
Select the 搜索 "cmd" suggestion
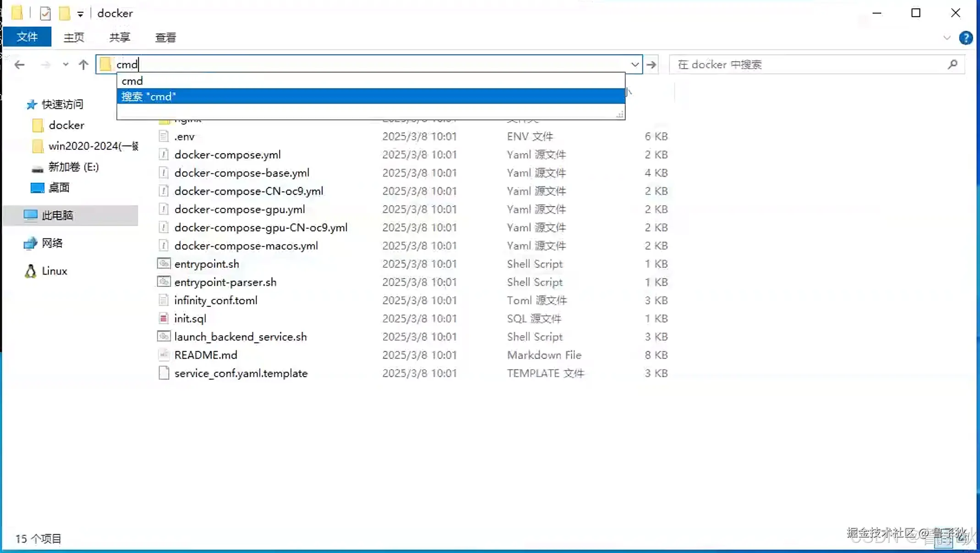click(x=148, y=96)
